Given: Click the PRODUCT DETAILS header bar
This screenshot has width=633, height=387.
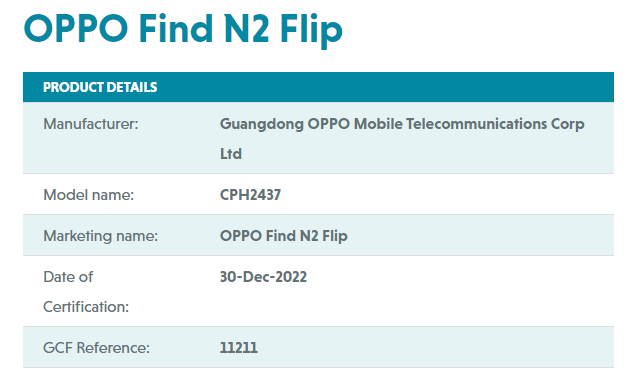Looking at the screenshot, I should pyautogui.click(x=318, y=87).
